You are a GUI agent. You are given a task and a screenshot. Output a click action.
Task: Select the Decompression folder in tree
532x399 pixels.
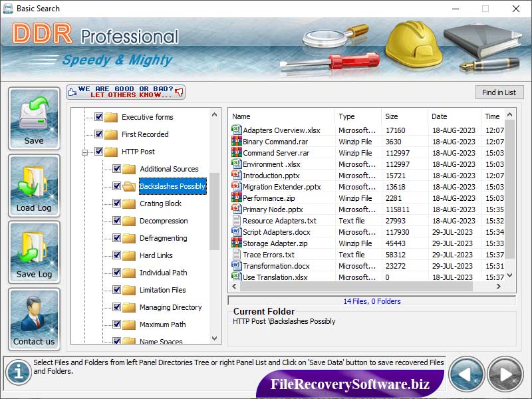[164, 221]
